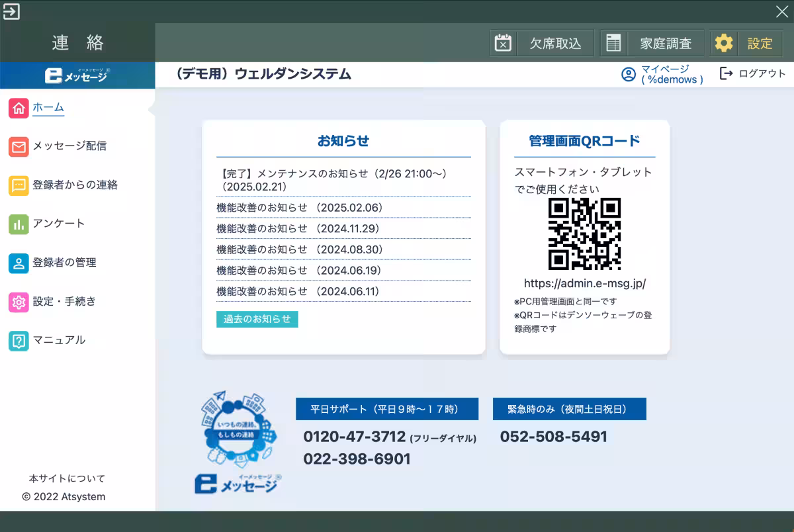Open マイページ for %demows
The width and height of the screenshot is (794, 532).
662,74
